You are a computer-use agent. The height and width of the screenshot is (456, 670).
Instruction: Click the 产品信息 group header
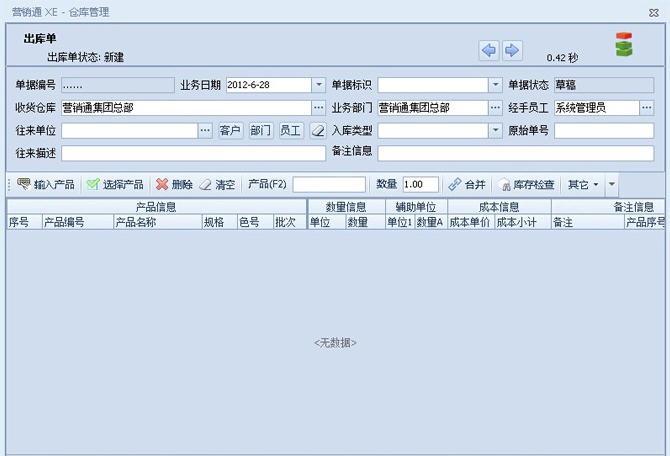click(156, 207)
